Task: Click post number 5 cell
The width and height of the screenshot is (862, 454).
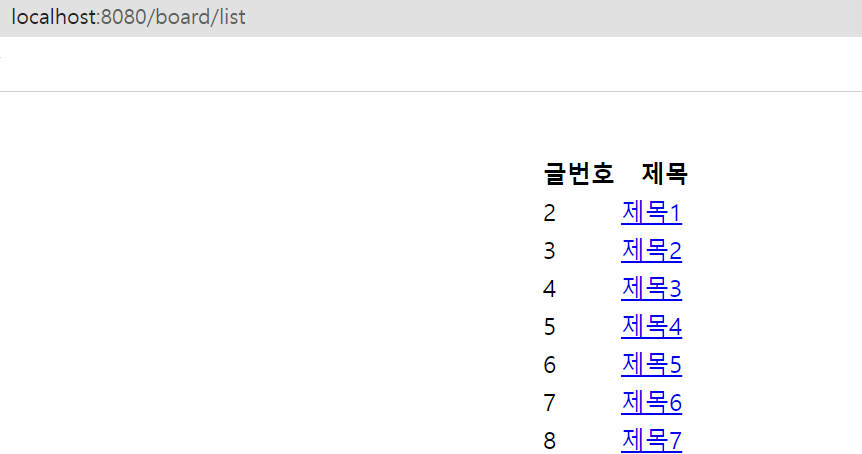Action: click(x=549, y=327)
